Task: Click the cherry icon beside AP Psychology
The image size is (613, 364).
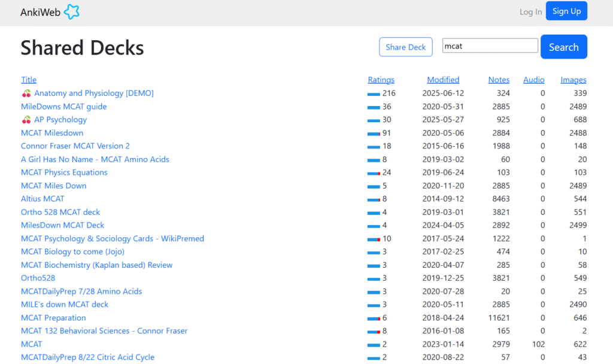Action: pos(26,120)
